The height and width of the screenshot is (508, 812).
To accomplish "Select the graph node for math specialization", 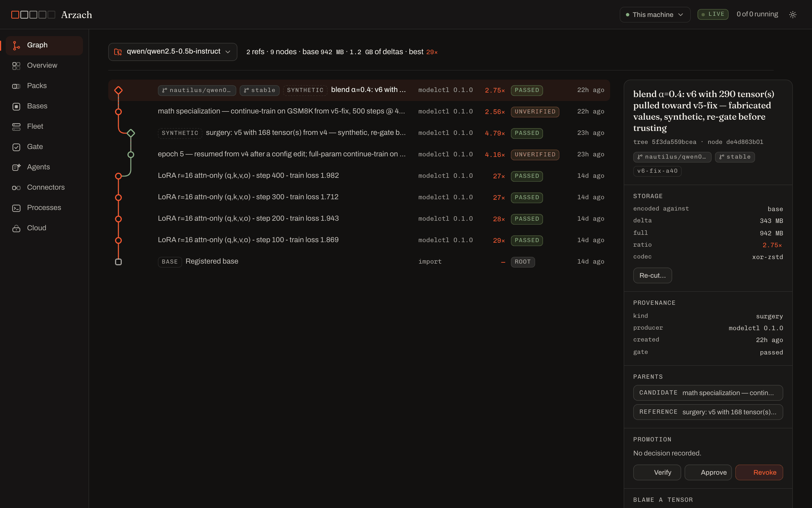I will [x=118, y=112].
